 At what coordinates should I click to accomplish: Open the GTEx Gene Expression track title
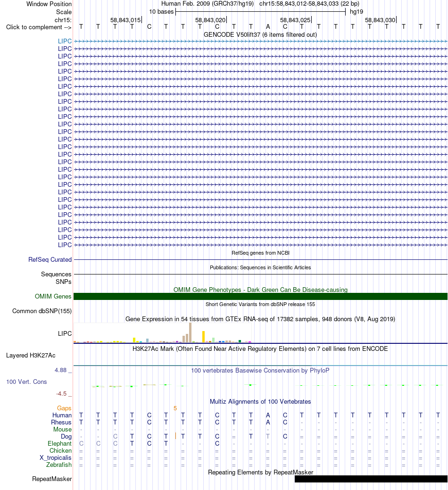[260, 319]
